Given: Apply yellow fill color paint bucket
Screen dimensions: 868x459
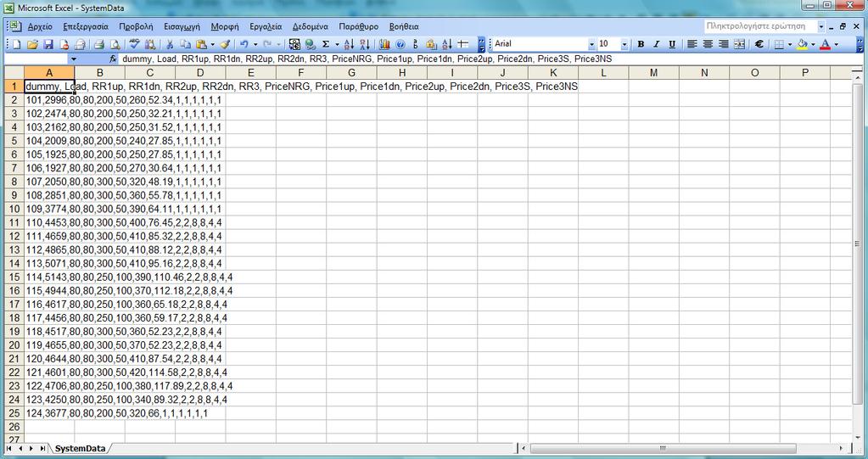Looking at the screenshot, I should coord(802,44).
